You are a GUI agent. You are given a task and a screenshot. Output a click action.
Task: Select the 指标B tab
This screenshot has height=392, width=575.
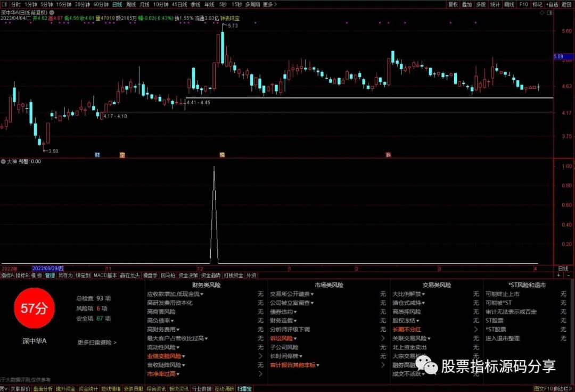point(22,275)
